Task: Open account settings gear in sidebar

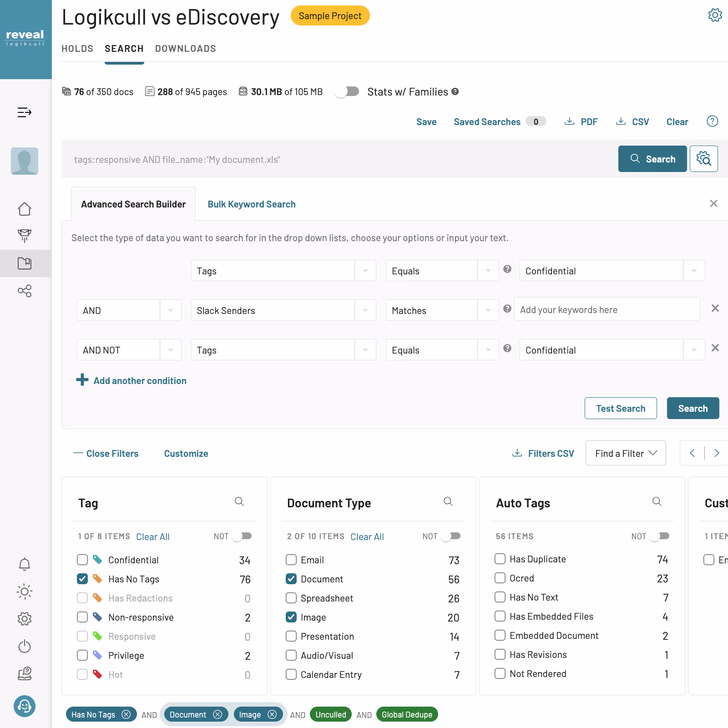Action: [25, 619]
